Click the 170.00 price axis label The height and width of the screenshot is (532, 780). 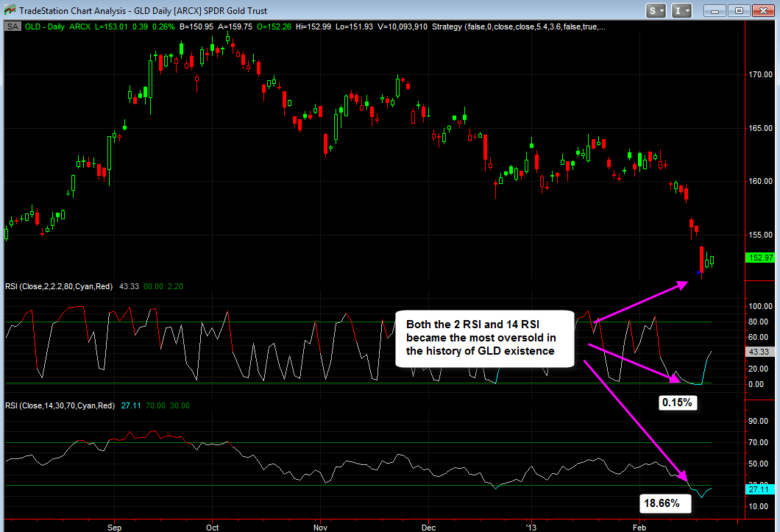point(761,74)
